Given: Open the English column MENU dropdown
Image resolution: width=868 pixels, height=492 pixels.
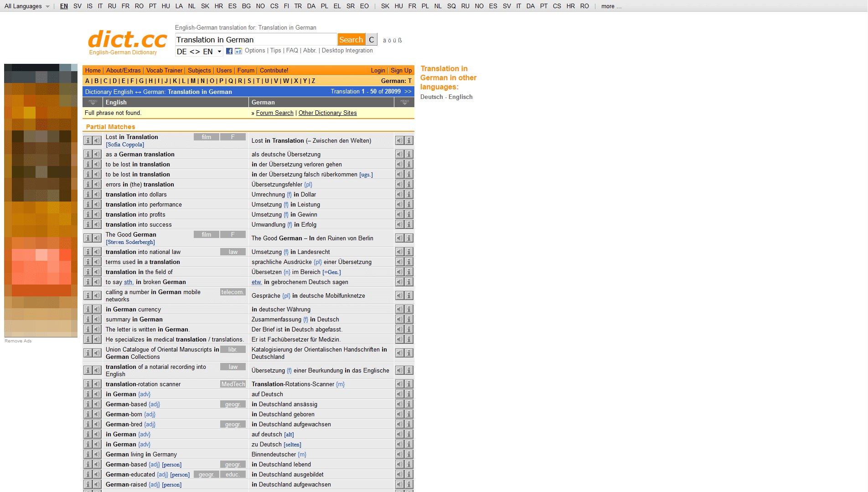Looking at the screenshot, I should (93, 102).
